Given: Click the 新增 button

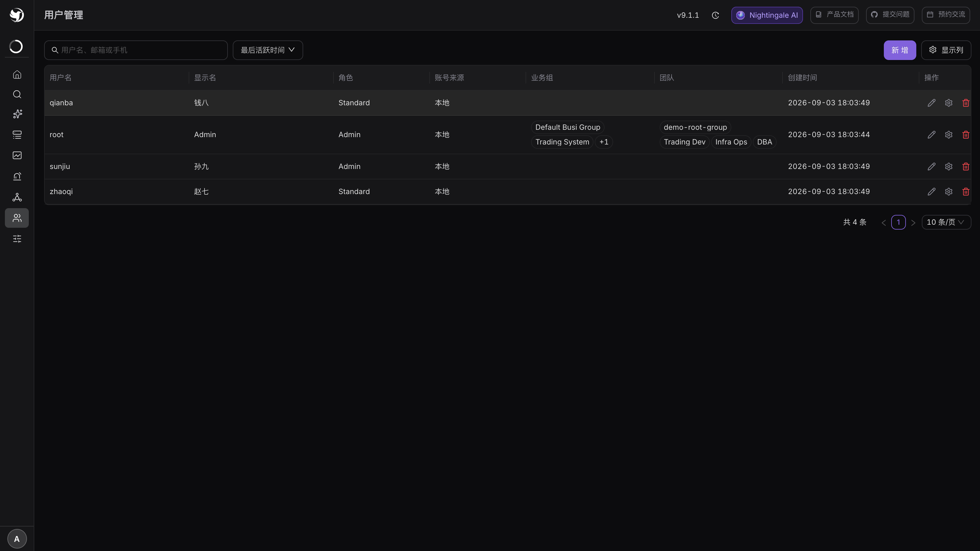Looking at the screenshot, I should 900,50.
